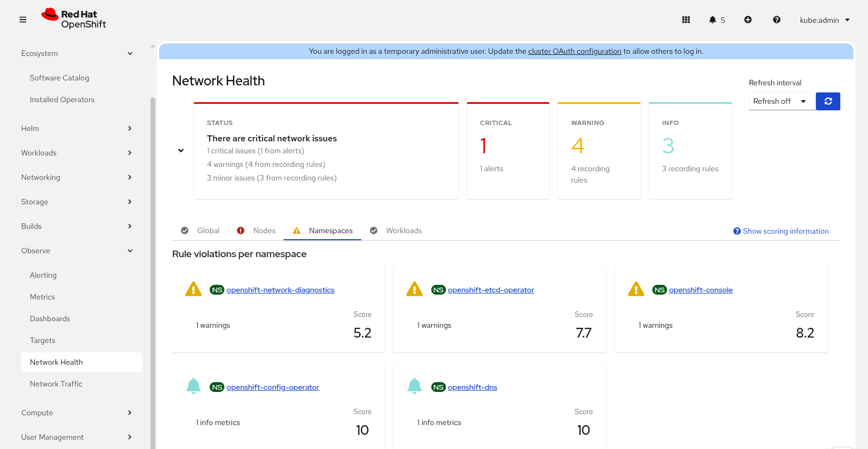Open the application launcher grid icon
Viewport: 868px width, 449px height.
pos(686,20)
